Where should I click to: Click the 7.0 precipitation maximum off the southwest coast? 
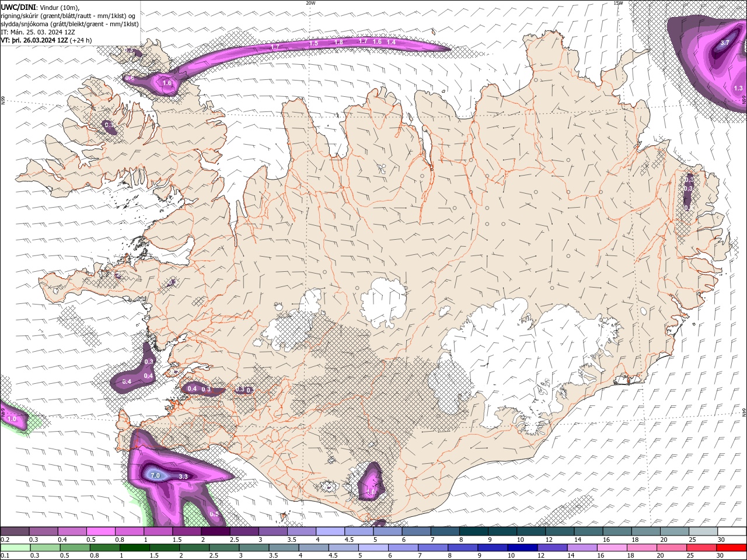tap(155, 475)
